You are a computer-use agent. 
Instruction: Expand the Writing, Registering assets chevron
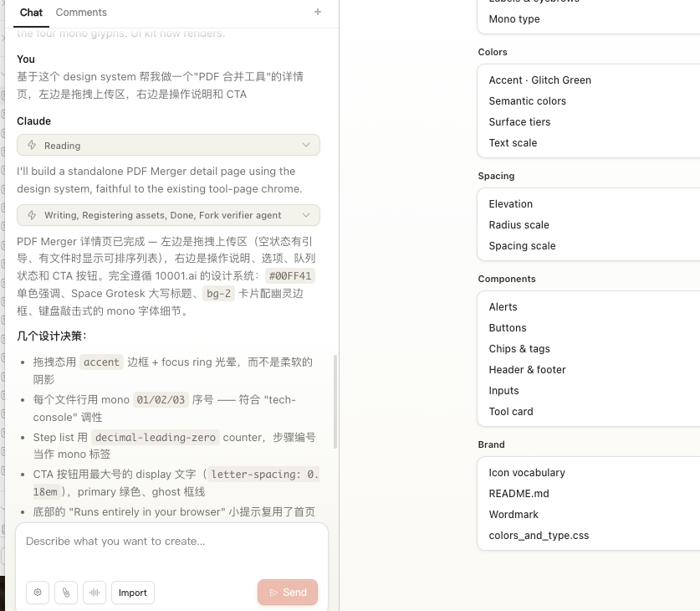306,215
